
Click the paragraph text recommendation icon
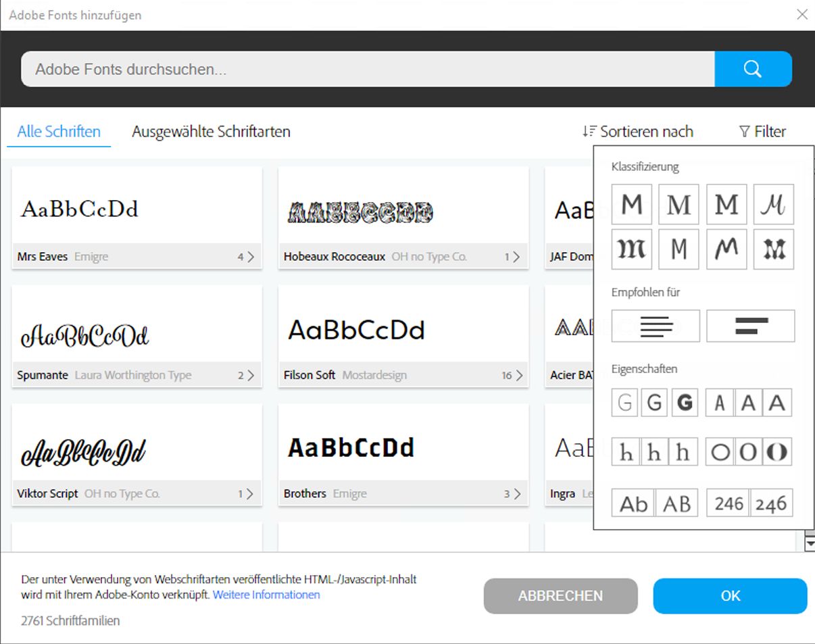coord(655,326)
